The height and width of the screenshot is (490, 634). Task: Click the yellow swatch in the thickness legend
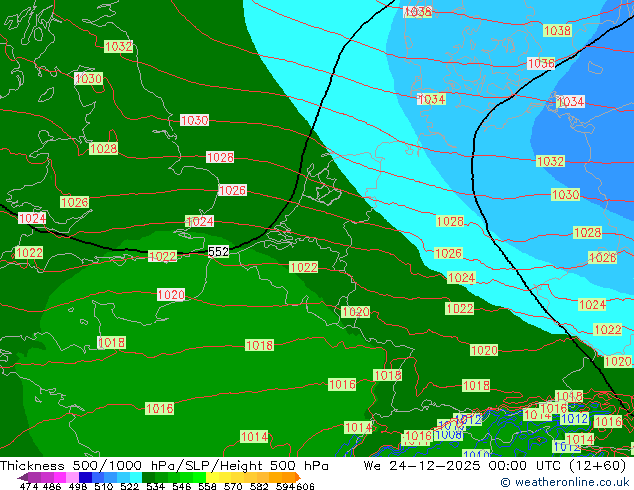(x=212, y=477)
